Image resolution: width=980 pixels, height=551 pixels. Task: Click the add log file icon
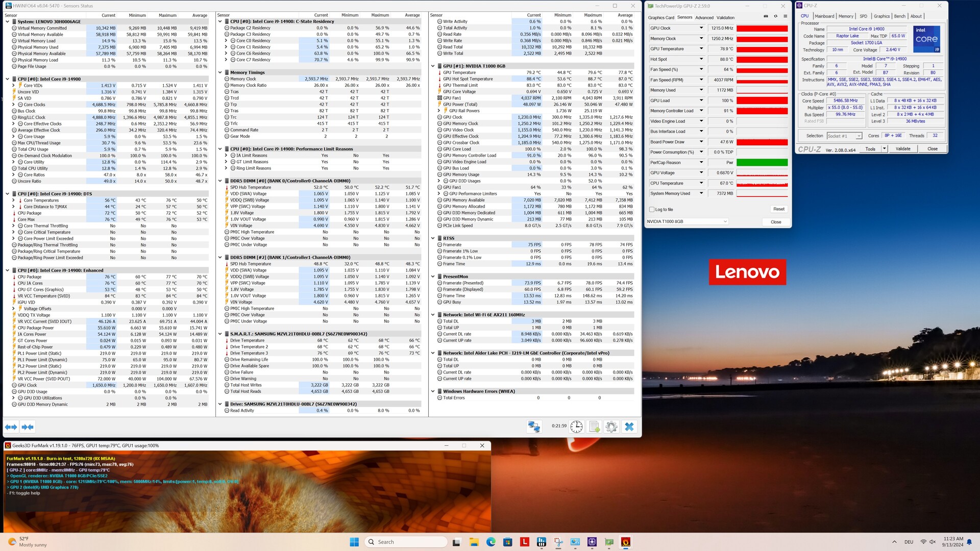coord(594,427)
